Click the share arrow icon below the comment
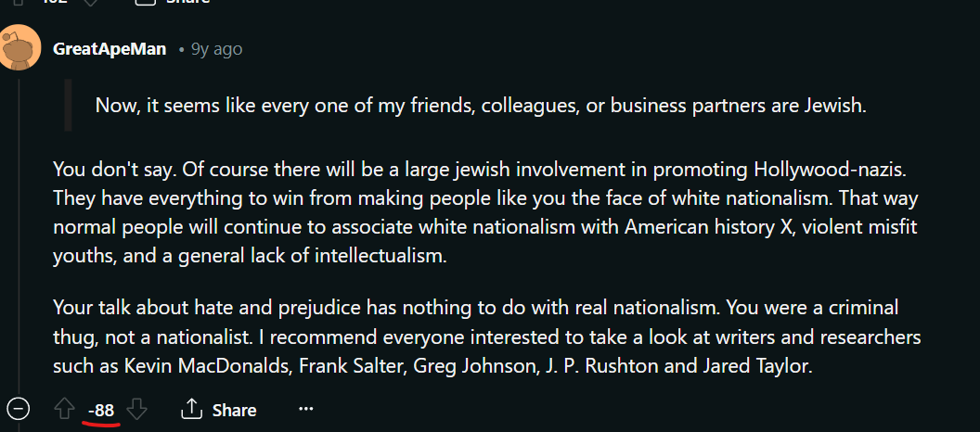The height and width of the screenshot is (432, 980). click(x=190, y=410)
